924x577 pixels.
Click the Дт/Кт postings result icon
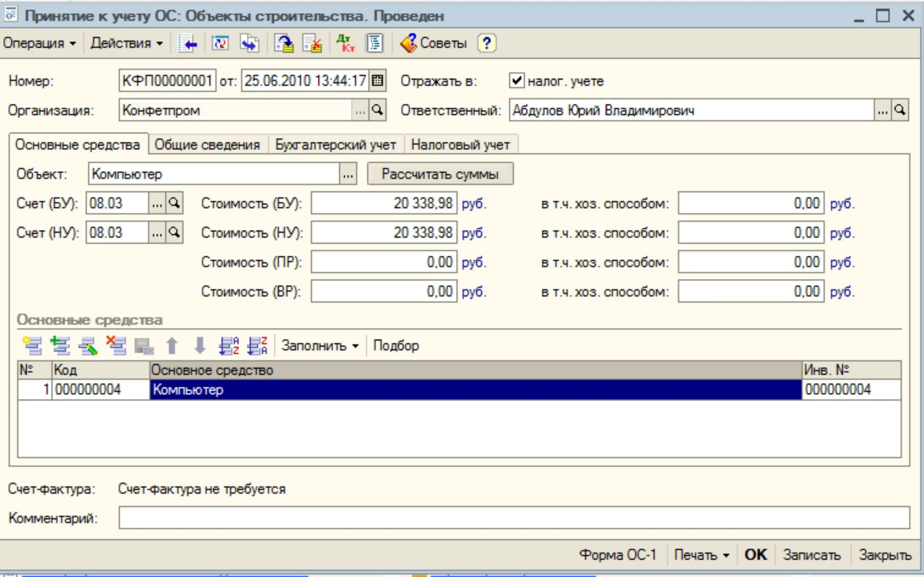pyautogui.click(x=345, y=43)
